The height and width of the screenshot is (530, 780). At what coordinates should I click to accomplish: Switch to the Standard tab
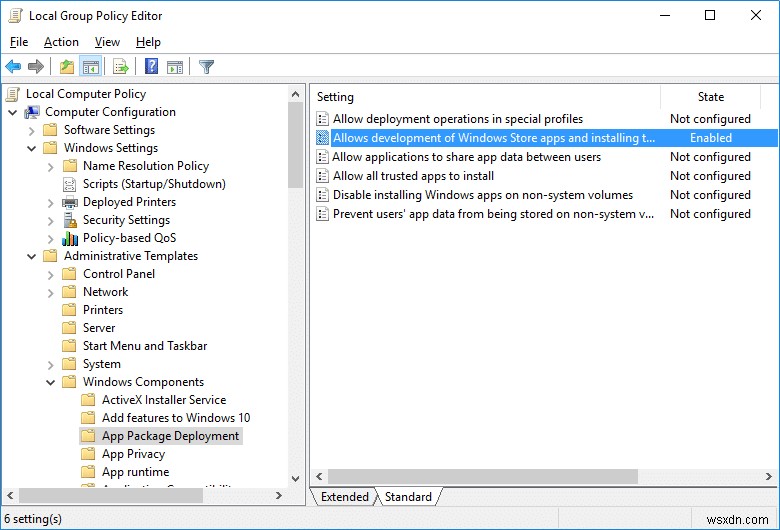[408, 497]
